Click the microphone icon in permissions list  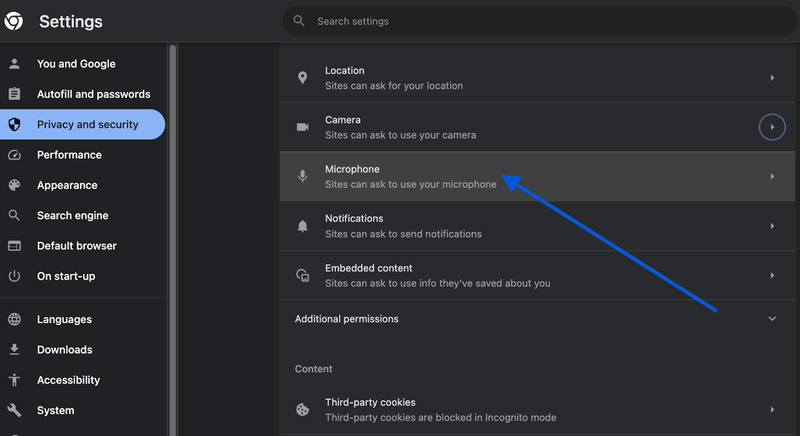tap(303, 176)
